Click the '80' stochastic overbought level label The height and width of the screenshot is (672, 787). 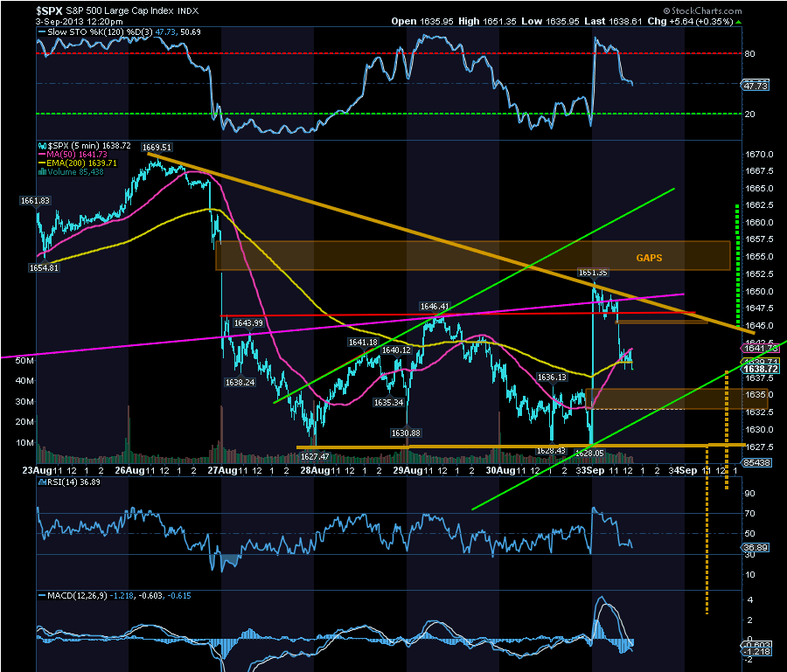click(x=749, y=53)
